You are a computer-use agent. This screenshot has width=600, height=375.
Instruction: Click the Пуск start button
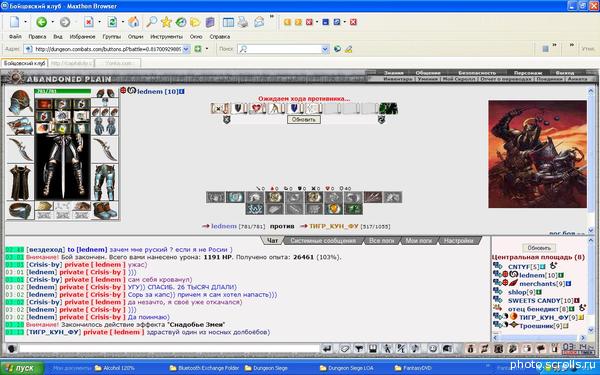pyautogui.click(x=22, y=368)
